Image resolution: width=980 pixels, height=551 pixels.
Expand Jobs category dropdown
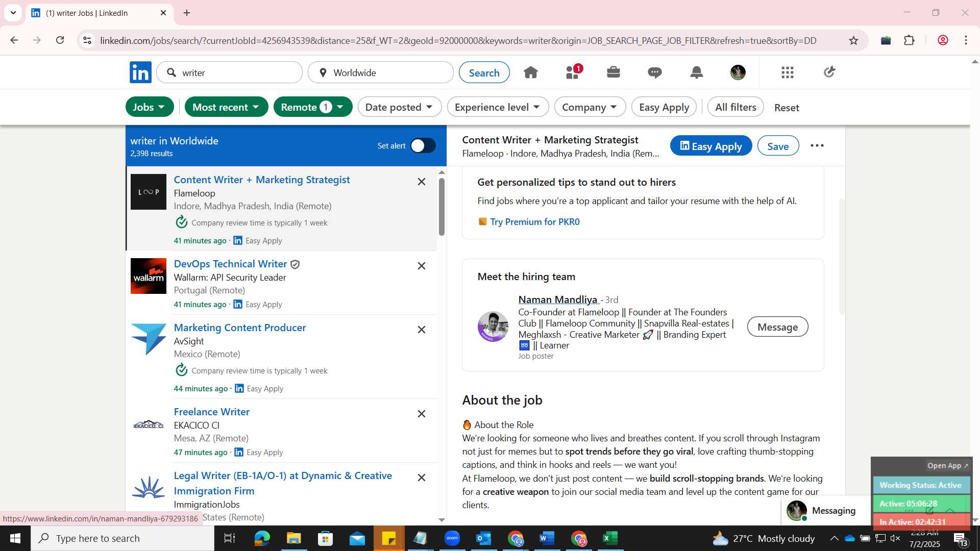[x=149, y=107]
